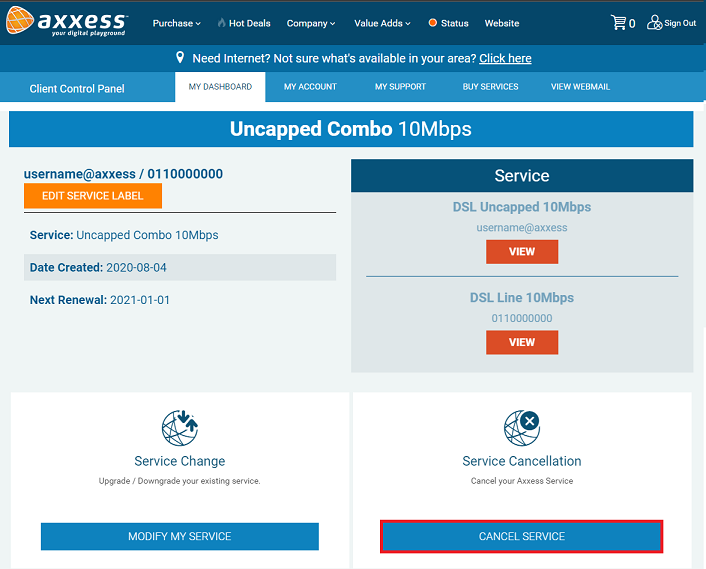Click the Client Control Panel label

coord(77,89)
